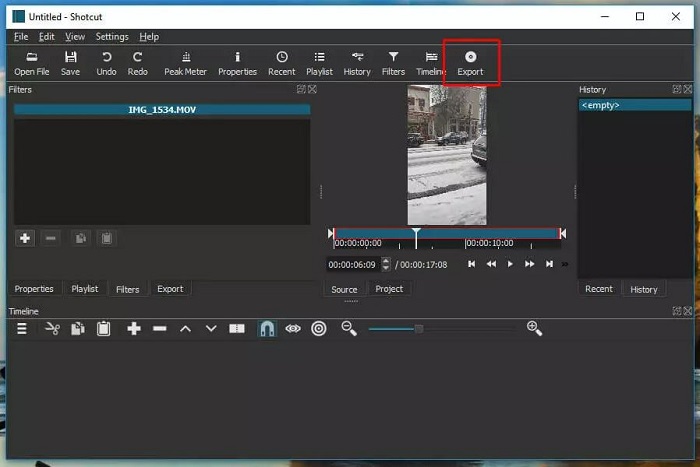
Task: Click the scissors cut icon in Timeline
Action: click(x=52, y=328)
